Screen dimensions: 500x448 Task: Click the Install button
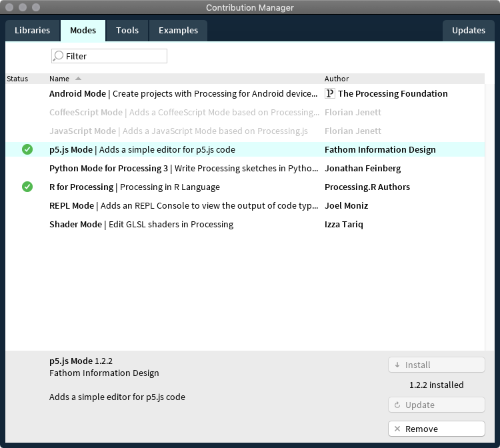[x=437, y=365]
